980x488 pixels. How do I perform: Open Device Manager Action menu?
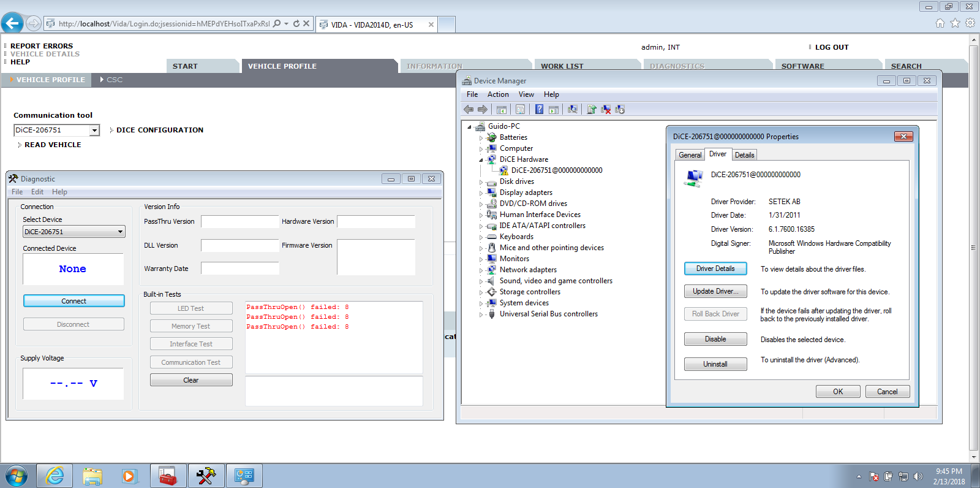pyautogui.click(x=498, y=94)
